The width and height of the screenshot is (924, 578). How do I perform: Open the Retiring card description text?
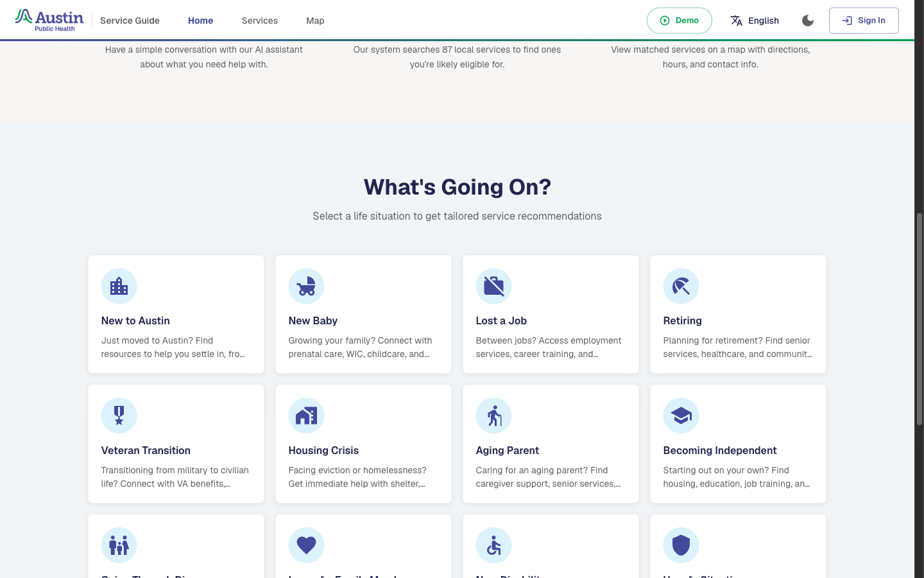[x=737, y=347]
